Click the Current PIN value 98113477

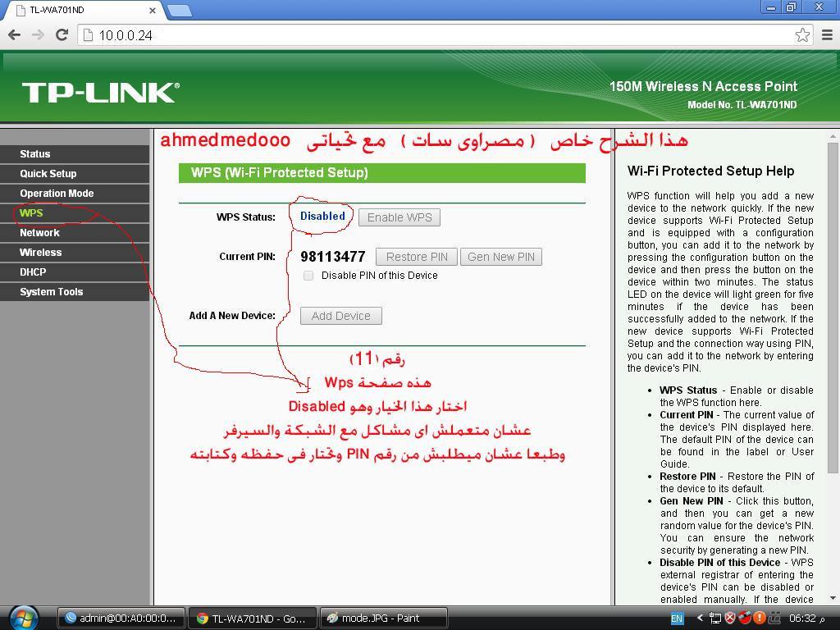pos(333,257)
